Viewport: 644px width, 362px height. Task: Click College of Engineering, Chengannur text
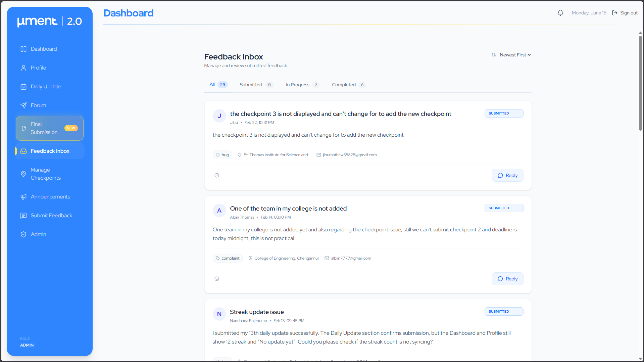click(287, 258)
